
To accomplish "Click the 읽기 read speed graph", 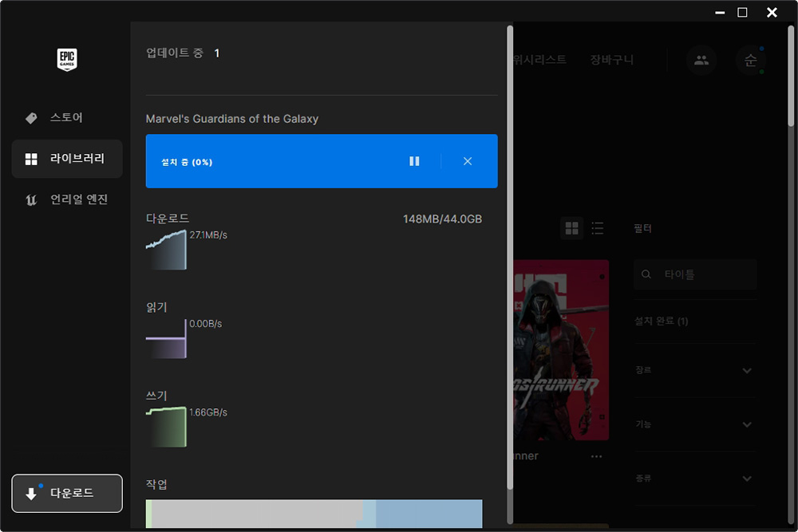I will (166, 339).
